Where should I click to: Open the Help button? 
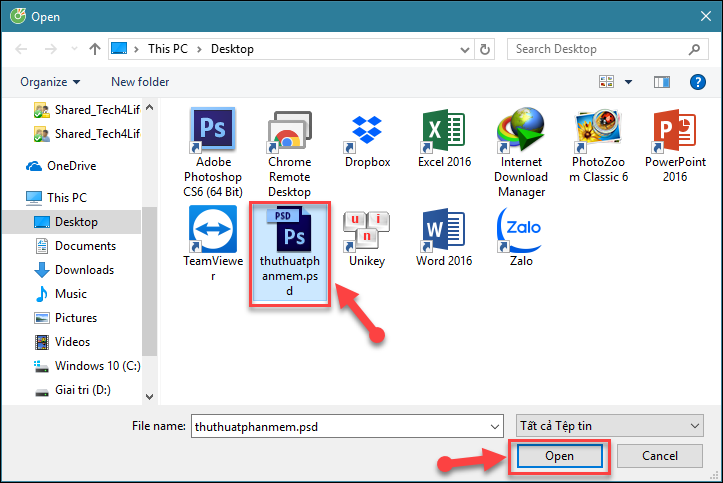click(x=698, y=82)
